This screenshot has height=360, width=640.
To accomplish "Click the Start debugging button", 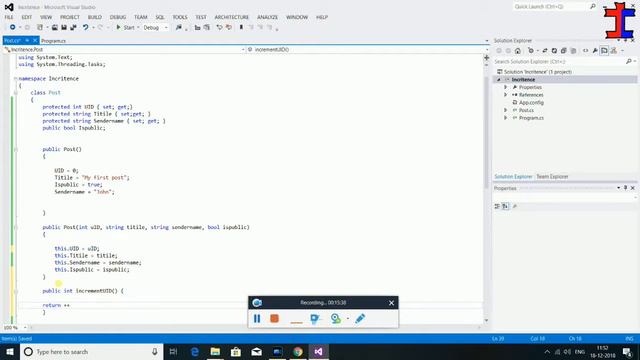I will [125, 27].
